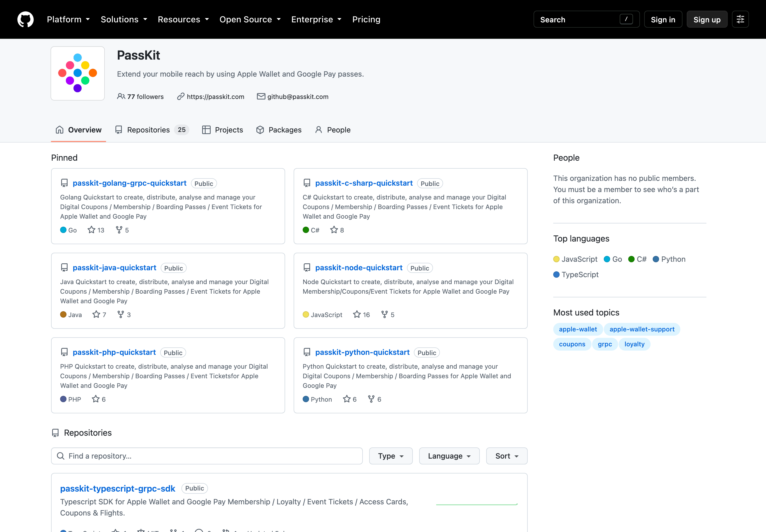
Task: Click the star count on passkit-python-quickstart
Action: point(350,399)
